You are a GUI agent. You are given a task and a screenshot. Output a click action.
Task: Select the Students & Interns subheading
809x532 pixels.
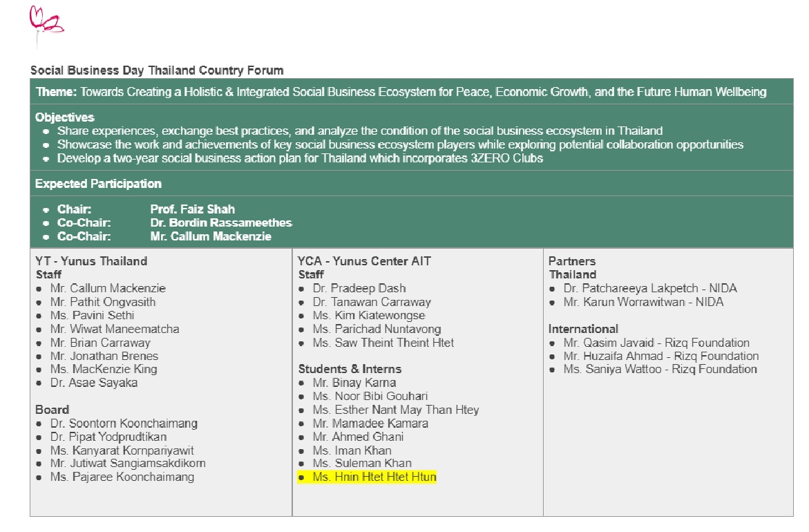coord(350,369)
